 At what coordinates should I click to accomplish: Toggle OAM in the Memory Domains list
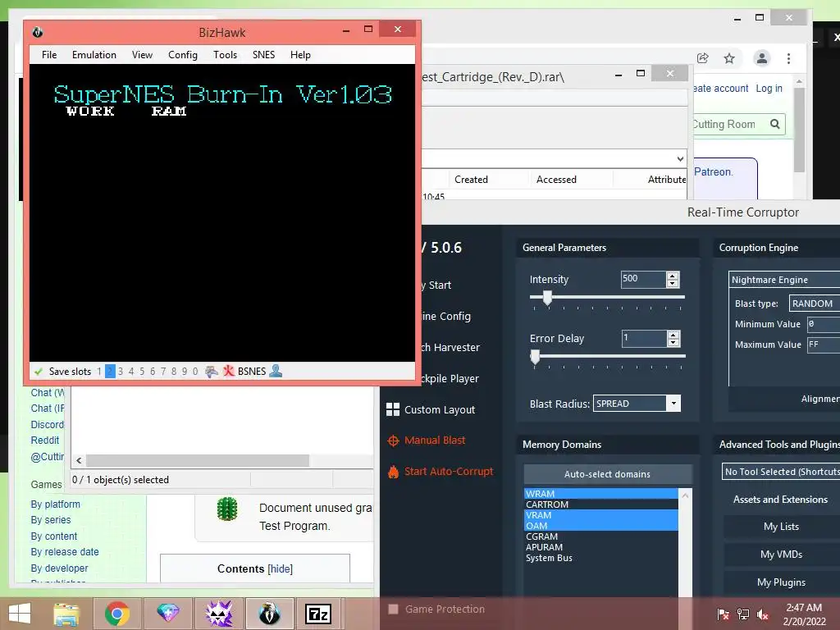[x=601, y=526]
